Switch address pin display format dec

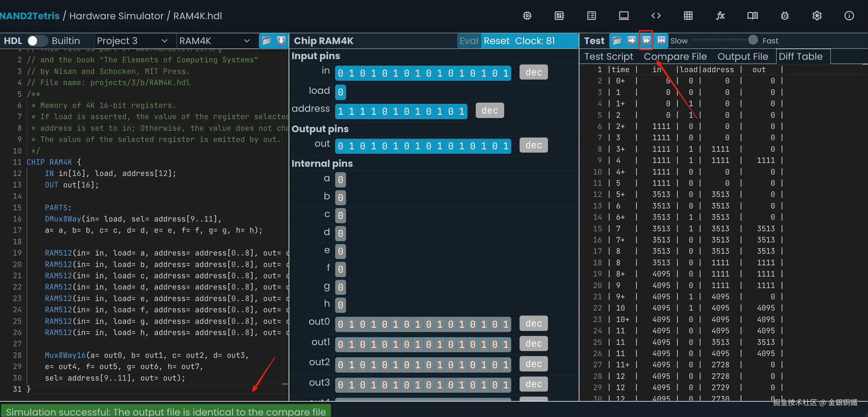coord(489,110)
